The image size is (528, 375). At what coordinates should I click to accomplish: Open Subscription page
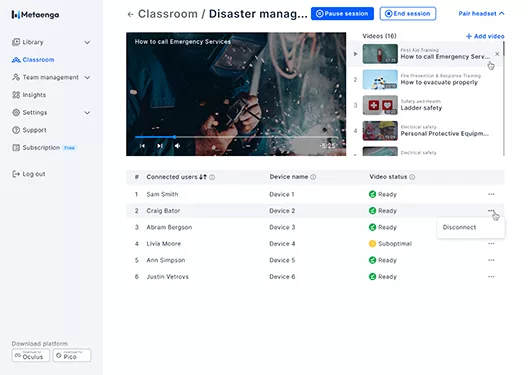point(36,147)
